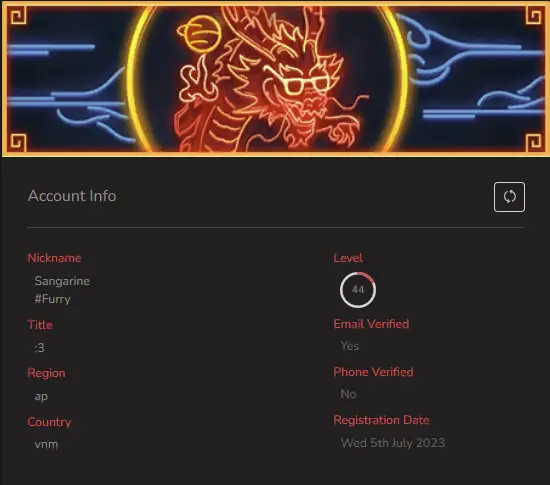Click the level 44 progress ring

358,290
